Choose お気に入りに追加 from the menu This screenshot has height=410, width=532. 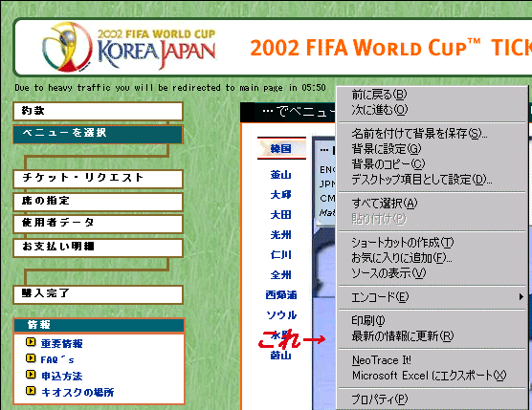tap(401, 258)
